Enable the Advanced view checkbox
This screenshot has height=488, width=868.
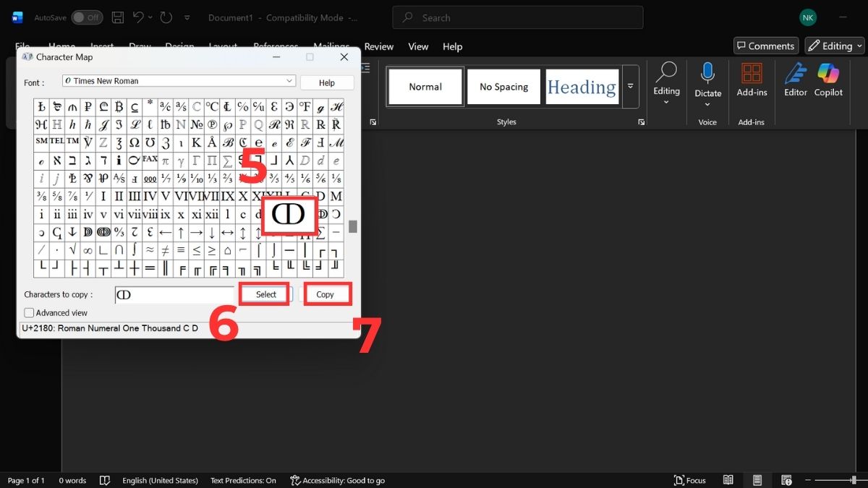point(28,312)
